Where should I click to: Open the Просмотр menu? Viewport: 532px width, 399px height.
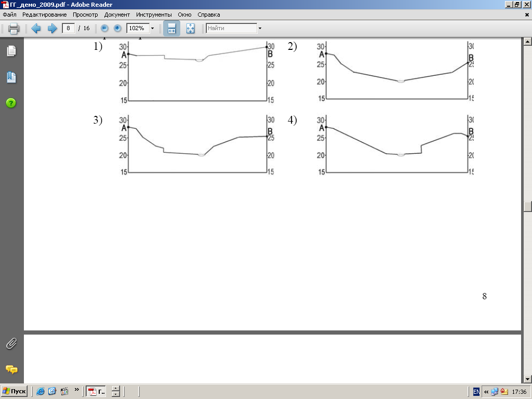pyautogui.click(x=85, y=15)
